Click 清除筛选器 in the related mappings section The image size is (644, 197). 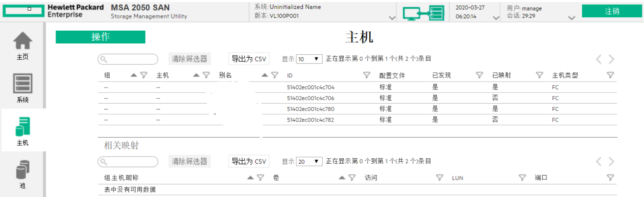coord(190,161)
